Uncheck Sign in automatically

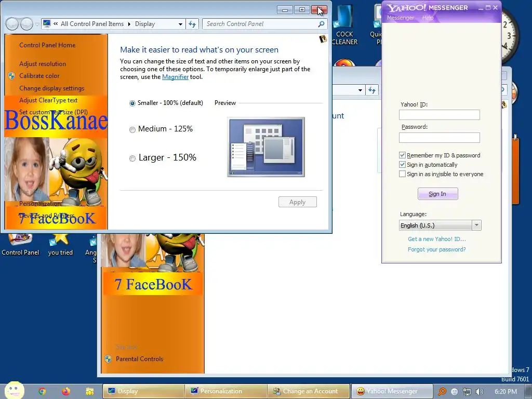(403, 165)
